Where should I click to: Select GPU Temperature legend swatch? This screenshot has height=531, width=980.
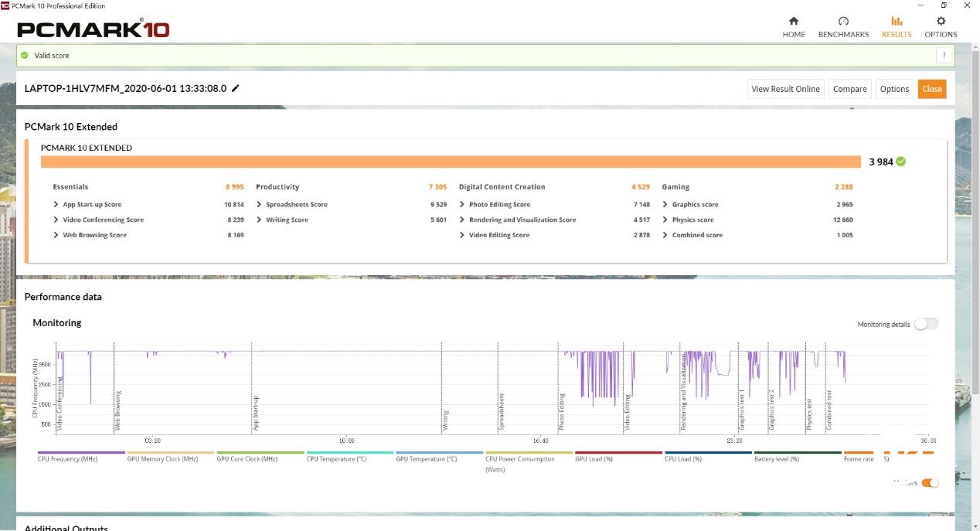[440, 453]
